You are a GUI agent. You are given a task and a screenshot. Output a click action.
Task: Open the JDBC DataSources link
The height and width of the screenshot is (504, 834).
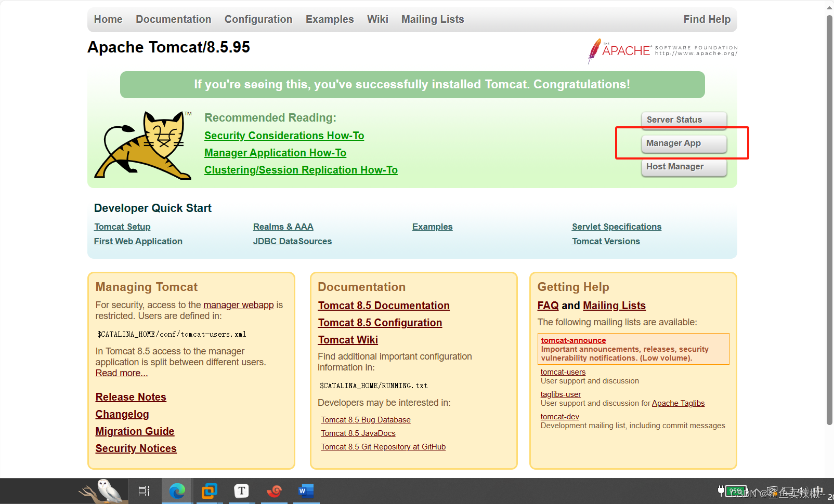292,241
